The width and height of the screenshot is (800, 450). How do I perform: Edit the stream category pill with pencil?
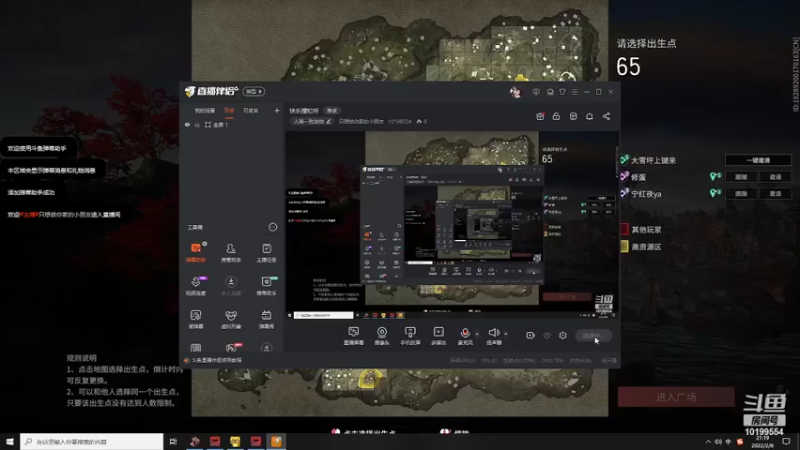point(312,121)
